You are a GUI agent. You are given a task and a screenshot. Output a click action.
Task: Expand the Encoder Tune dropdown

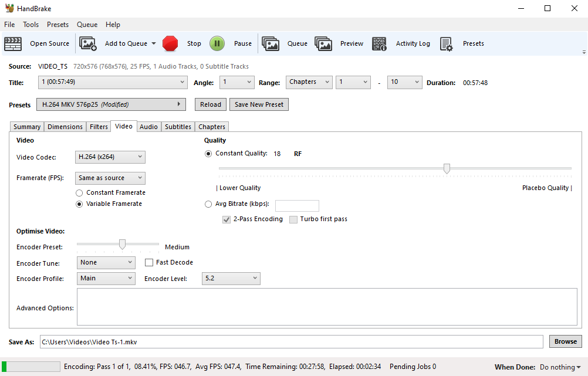point(106,263)
